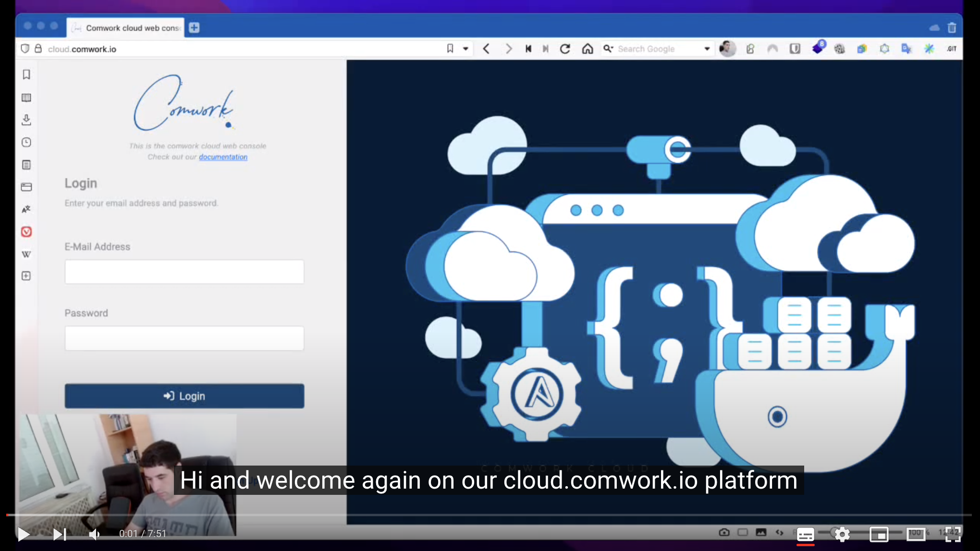Toggle images with the picture icon
This screenshot has height=551, width=980.
tap(761, 532)
